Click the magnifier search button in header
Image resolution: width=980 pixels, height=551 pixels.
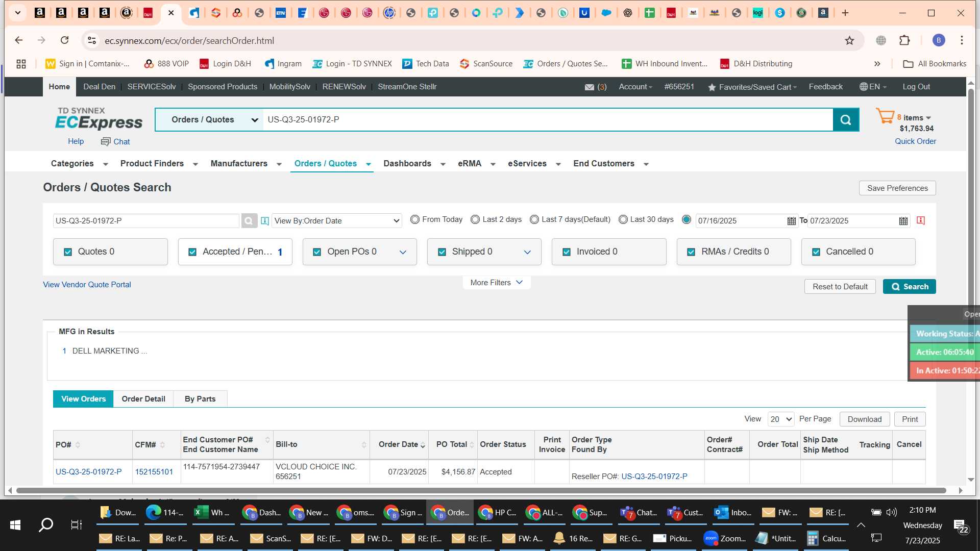click(x=846, y=120)
